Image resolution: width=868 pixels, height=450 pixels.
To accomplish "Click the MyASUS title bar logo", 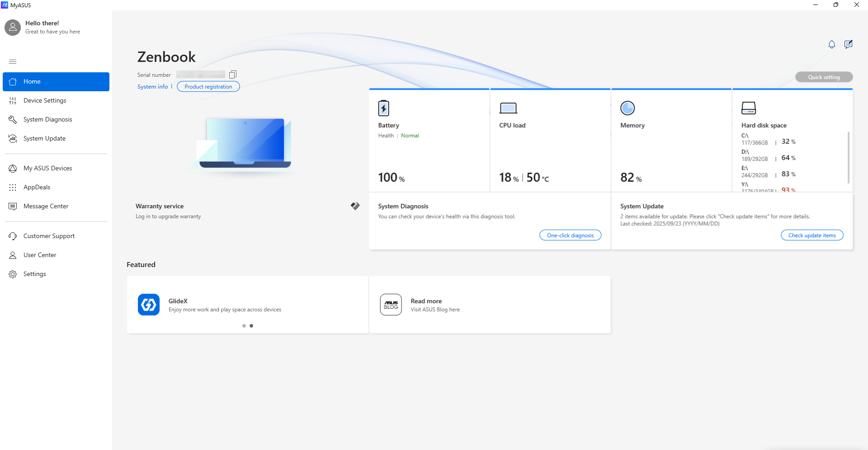I will coord(5,5).
